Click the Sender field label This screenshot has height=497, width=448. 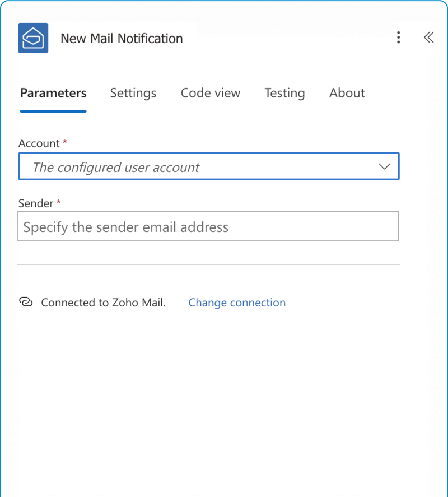tap(36, 203)
